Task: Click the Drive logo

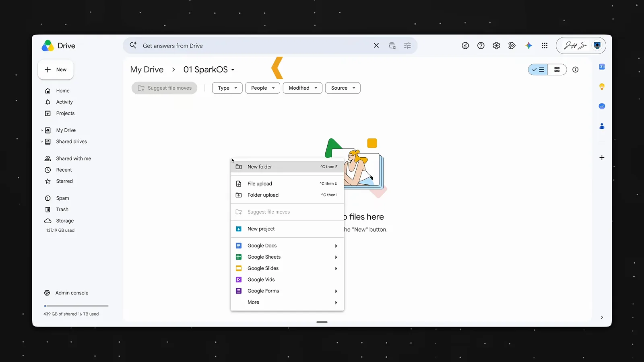Action: 48,46
